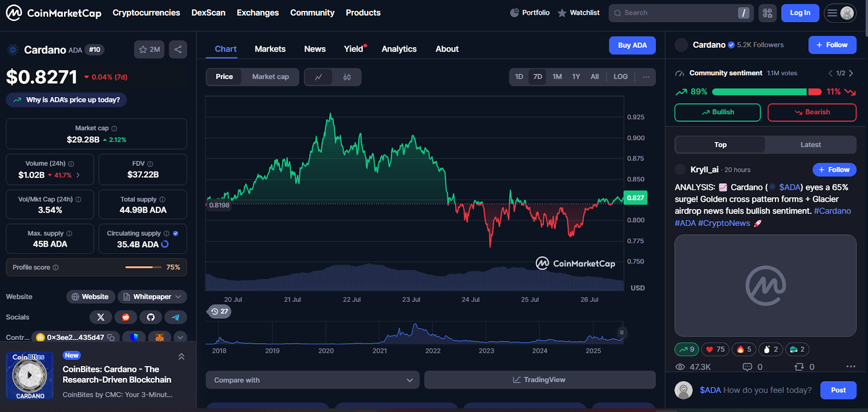Vote Bearish on community sentiment
The image size is (868, 412).
[x=812, y=112]
